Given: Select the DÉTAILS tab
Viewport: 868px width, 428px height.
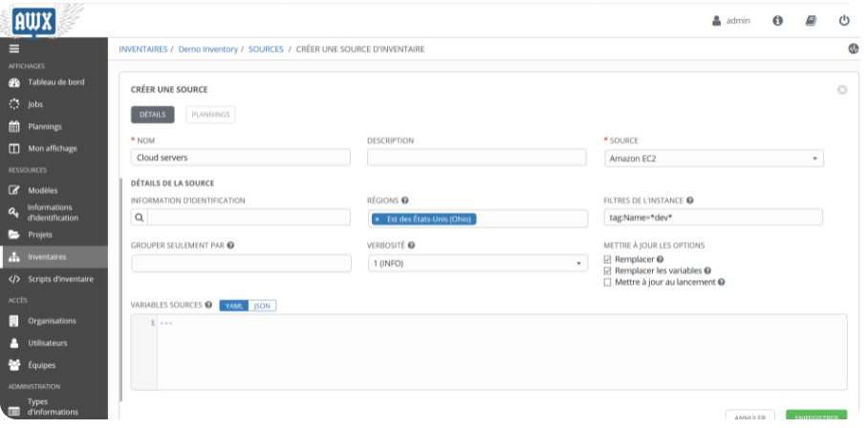Looking at the screenshot, I should (153, 115).
